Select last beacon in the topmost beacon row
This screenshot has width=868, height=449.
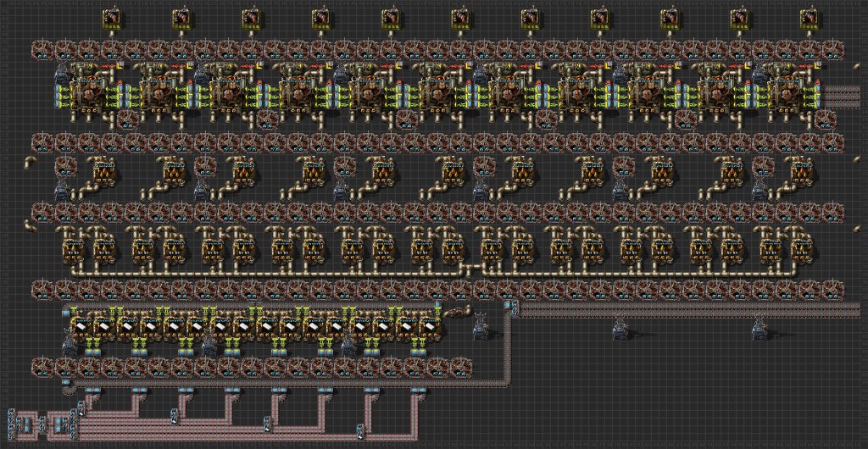[833, 50]
